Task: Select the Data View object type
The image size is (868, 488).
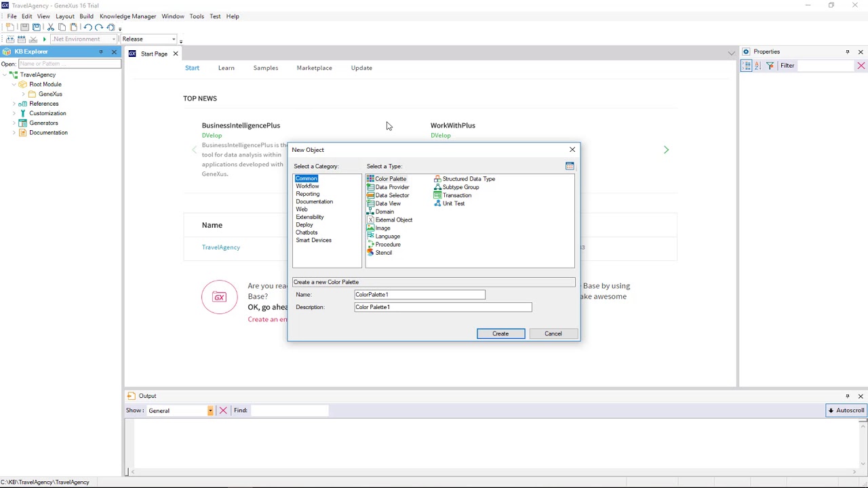Action: point(384,203)
